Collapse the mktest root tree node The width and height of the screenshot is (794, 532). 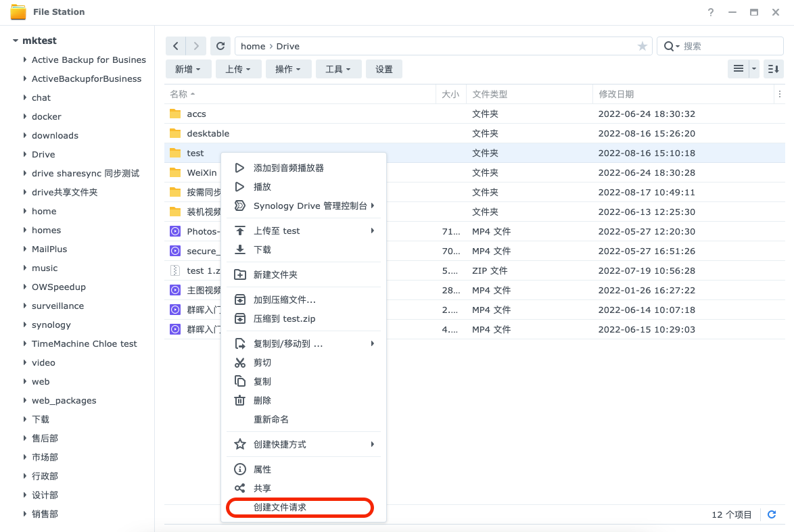coord(15,41)
